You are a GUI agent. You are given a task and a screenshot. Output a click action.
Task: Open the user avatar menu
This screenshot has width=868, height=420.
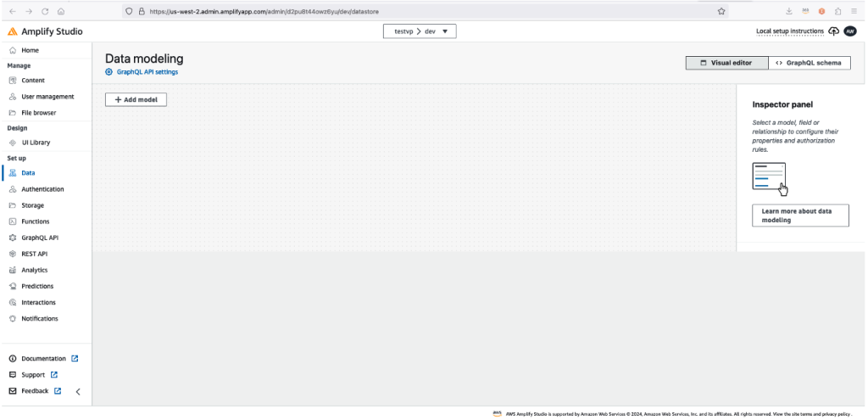click(x=849, y=31)
